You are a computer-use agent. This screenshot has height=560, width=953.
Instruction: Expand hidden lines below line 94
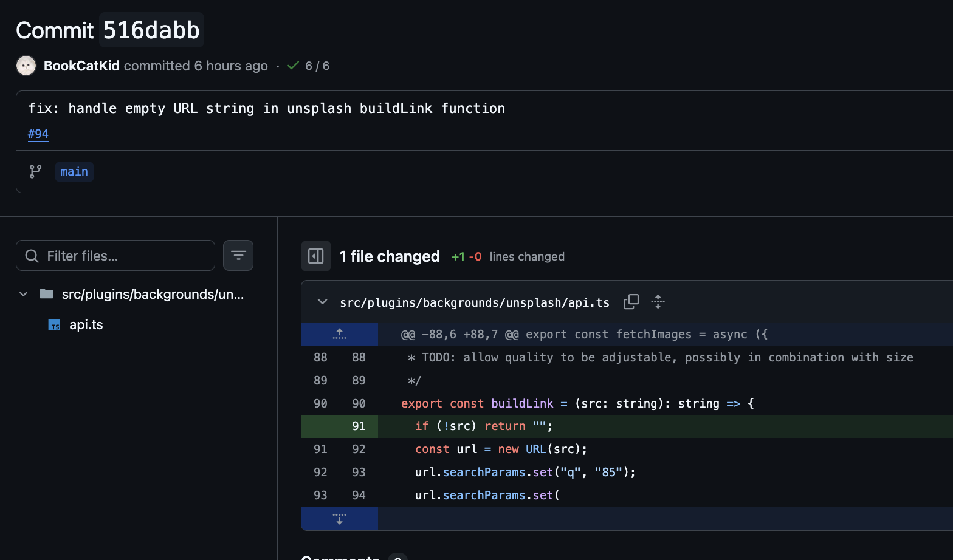[340, 519]
